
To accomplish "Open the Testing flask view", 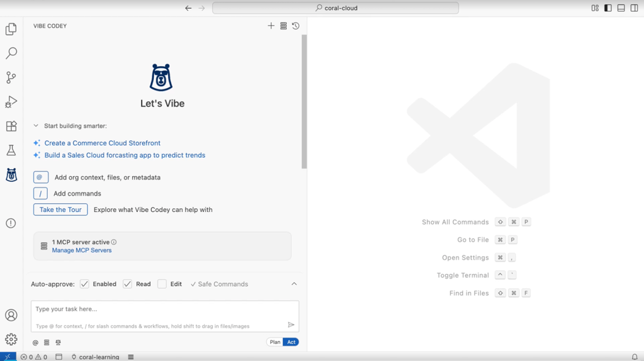I will [11, 150].
